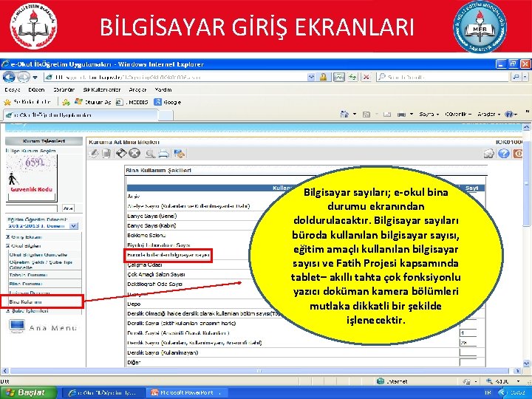Open the Sık Kullanılanlar menu

click(102, 90)
